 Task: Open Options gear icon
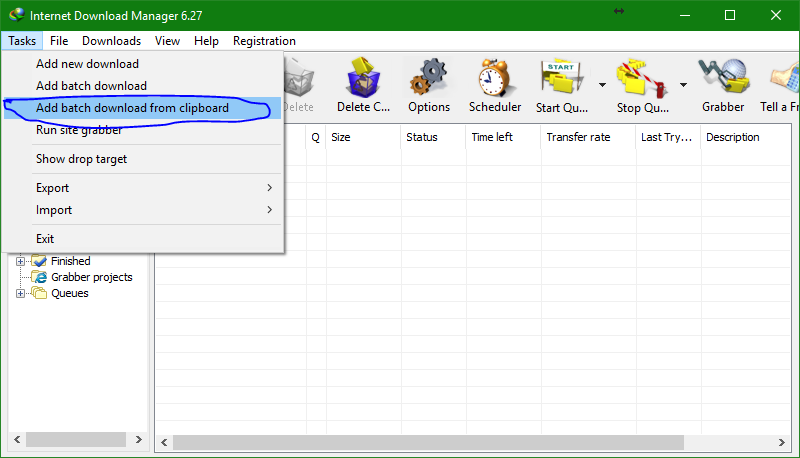429,78
